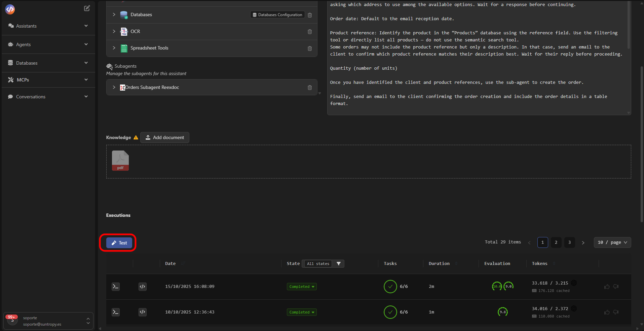This screenshot has height=331, width=644.
Task: Open the uploaded pdf document thumbnail
Action: (120, 161)
